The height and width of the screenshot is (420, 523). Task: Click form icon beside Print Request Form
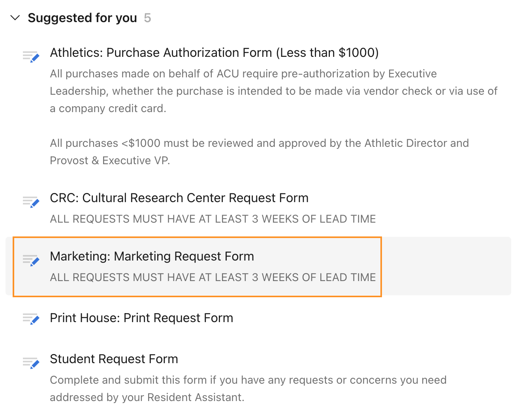coord(31,319)
